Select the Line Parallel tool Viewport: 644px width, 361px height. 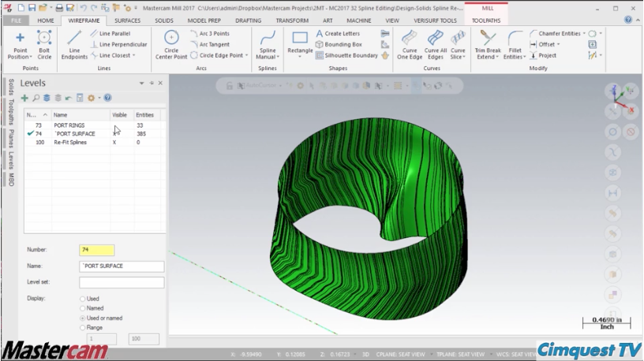110,34
